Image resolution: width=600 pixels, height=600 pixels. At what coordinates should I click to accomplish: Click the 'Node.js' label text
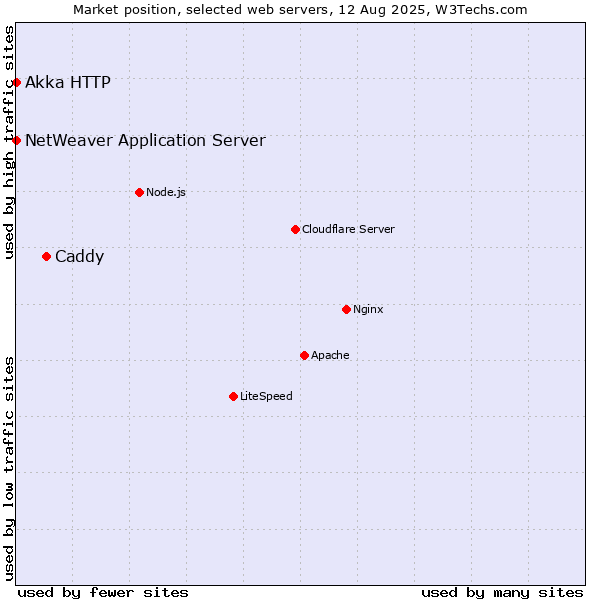coord(166,192)
